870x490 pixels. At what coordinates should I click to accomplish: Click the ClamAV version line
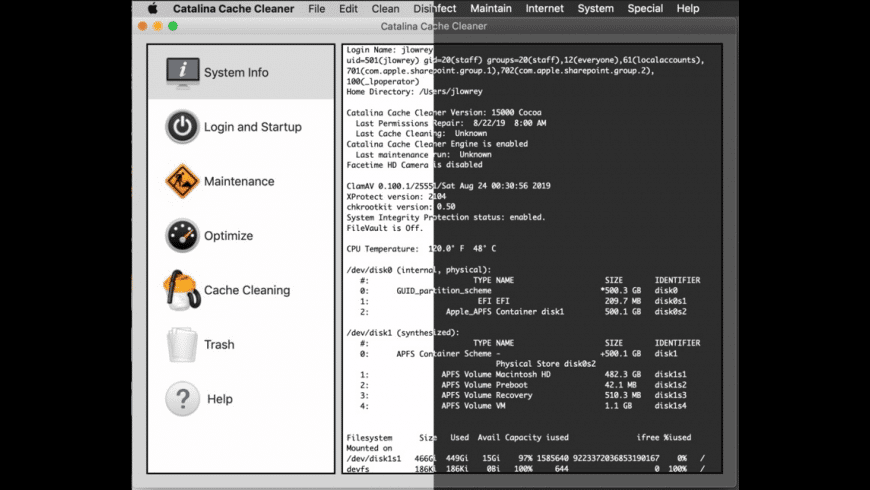(x=448, y=186)
